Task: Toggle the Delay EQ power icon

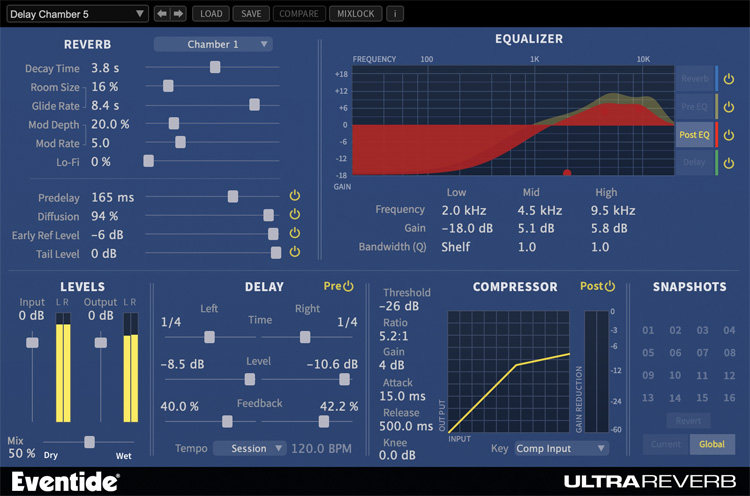Action: click(728, 163)
